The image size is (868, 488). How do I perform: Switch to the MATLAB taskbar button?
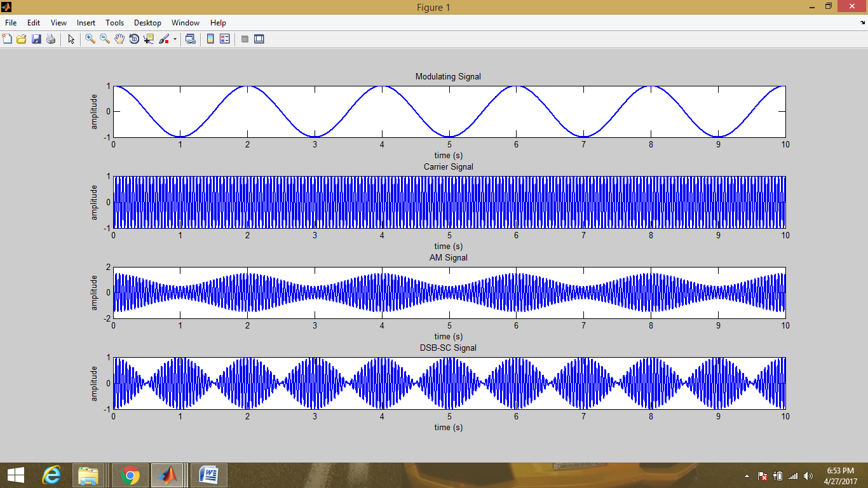(168, 475)
